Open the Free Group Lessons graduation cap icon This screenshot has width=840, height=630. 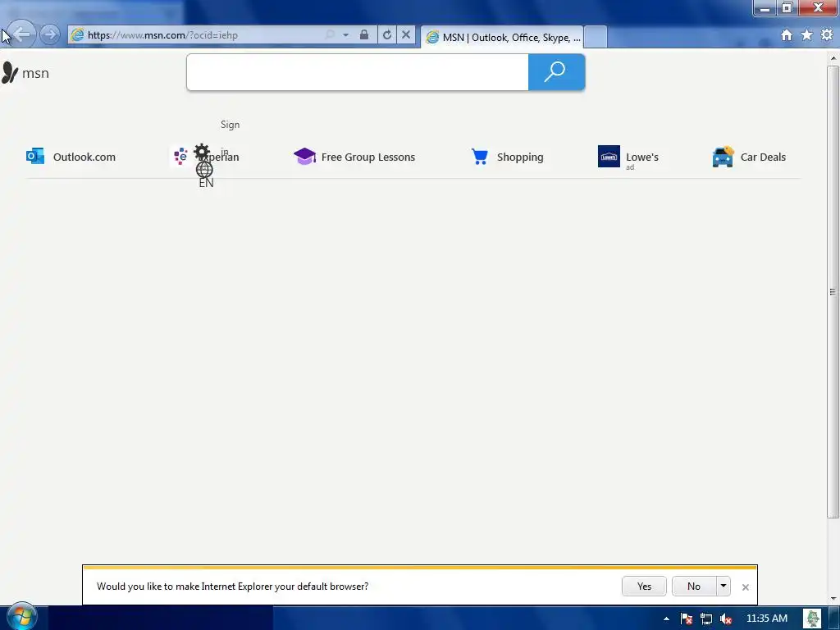(x=305, y=157)
